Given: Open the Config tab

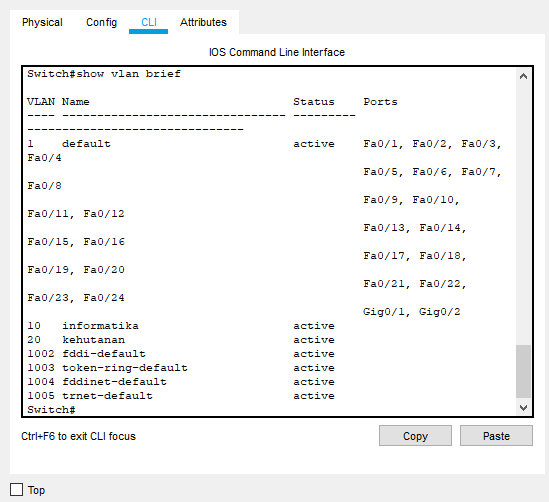Looking at the screenshot, I should [102, 22].
